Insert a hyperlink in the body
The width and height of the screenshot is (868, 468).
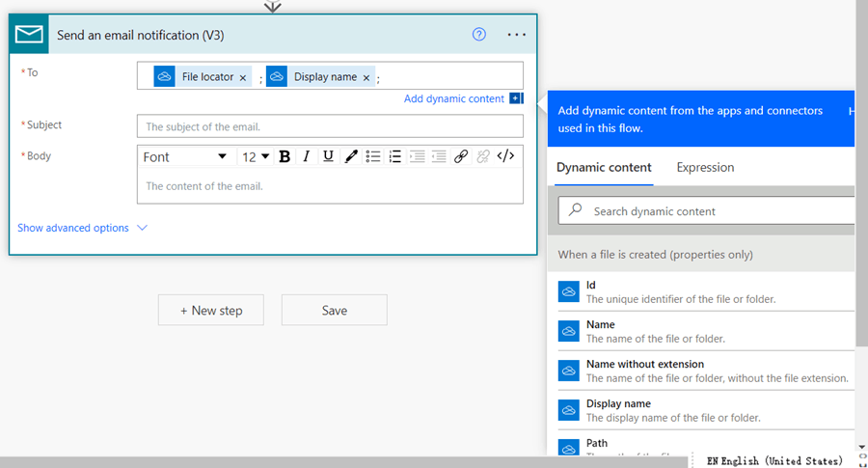pyautogui.click(x=461, y=156)
